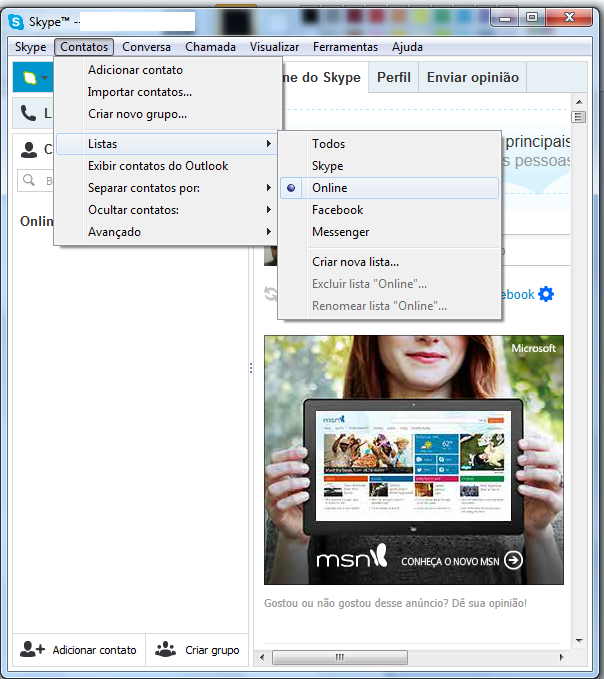This screenshot has width=604, height=679.
Task: Click the vertical scrollbar up arrow
Action: 579,102
